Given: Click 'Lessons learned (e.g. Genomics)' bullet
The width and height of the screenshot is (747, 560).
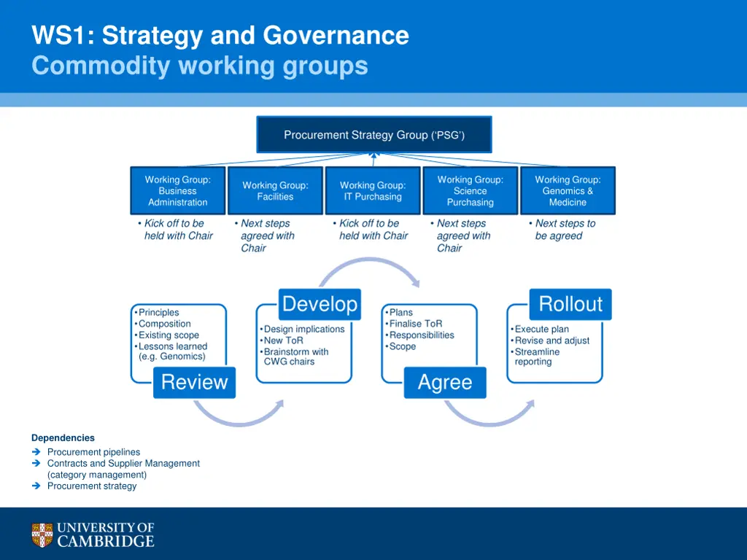Looking at the screenshot, I should click(171, 351).
